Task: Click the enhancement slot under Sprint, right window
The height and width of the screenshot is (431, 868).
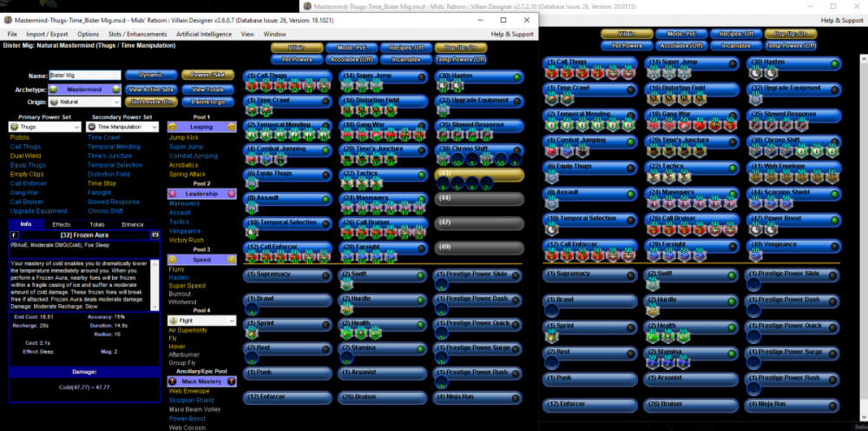Action: (x=551, y=335)
